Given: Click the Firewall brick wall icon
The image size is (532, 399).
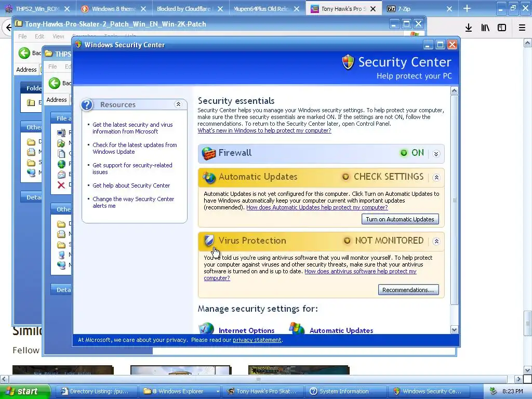Looking at the screenshot, I should coord(209,153).
